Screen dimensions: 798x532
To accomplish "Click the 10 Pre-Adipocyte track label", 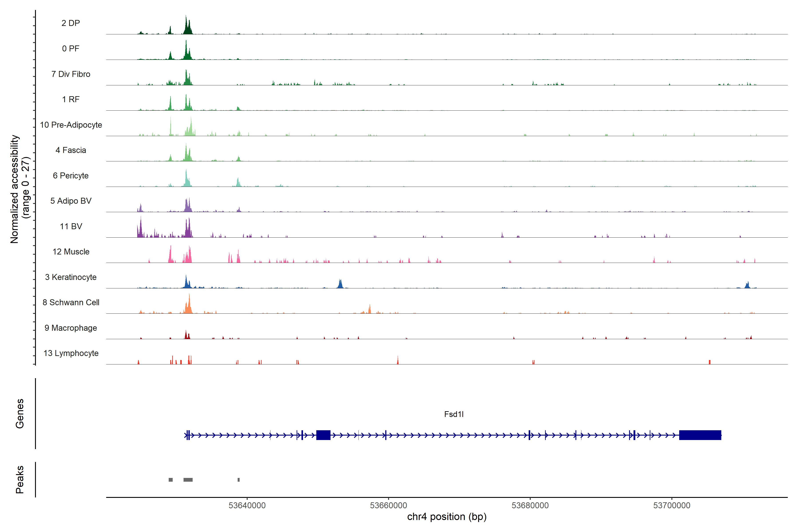I will 71,125.
